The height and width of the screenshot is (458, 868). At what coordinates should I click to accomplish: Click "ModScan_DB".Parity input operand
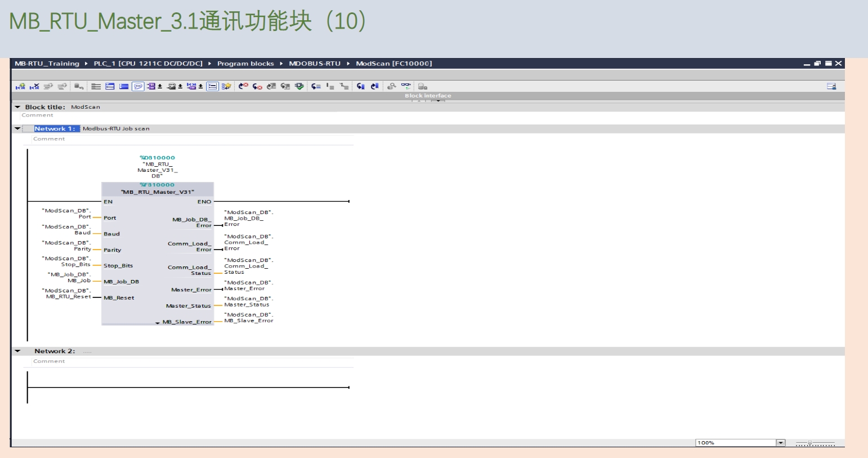click(x=66, y=246)
